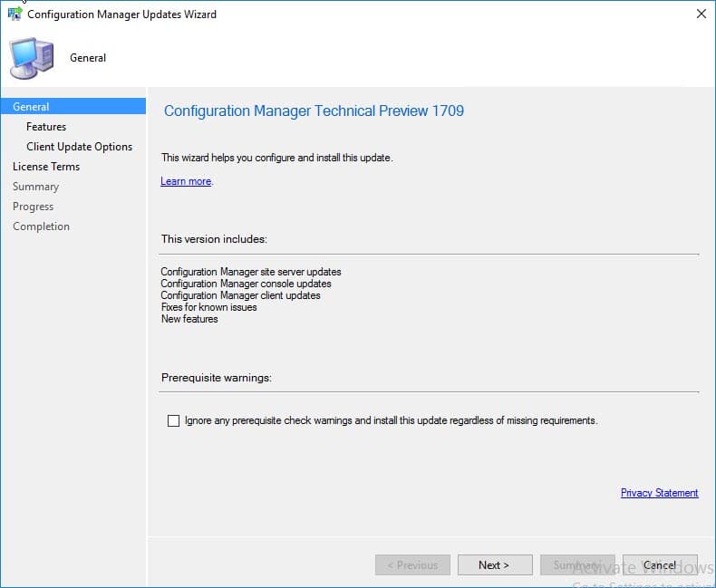Click the Summary button at bottom

click(x=577, y=565)
